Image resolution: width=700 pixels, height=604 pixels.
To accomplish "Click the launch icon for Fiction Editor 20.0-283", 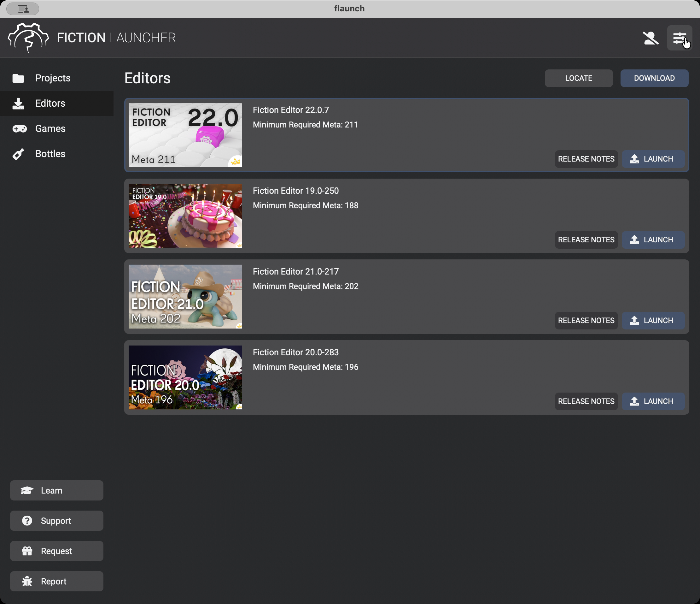I will click(634, 401).
